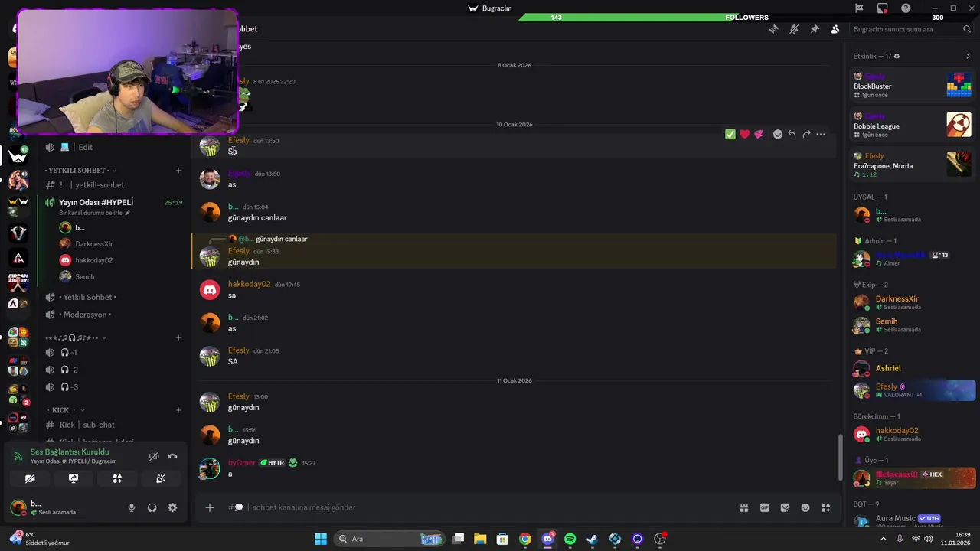980x551 pixels.
Task: Open Etkinlik activity settings gear
Action: click(897, 56)
